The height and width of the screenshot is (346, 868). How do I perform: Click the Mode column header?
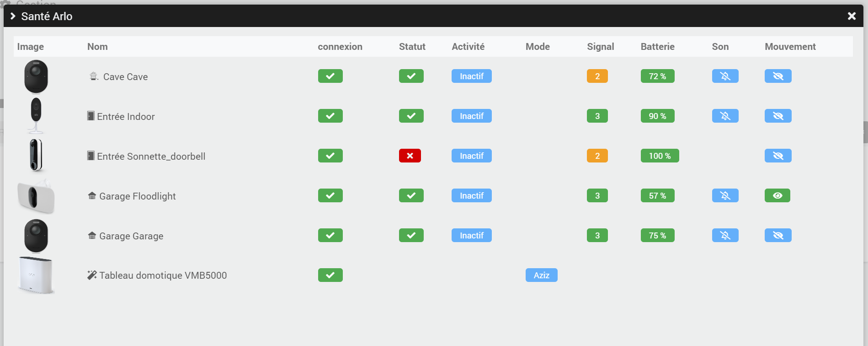[x=538, y=47]
